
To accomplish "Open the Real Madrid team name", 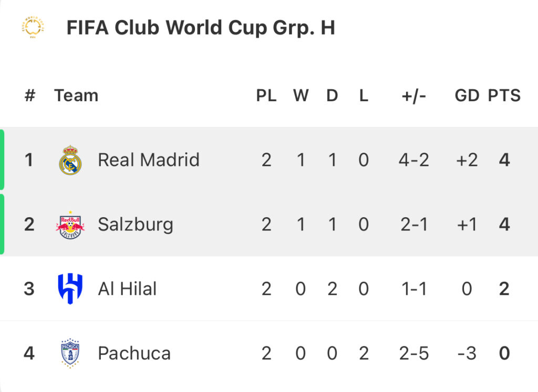I will pos(149,160).
